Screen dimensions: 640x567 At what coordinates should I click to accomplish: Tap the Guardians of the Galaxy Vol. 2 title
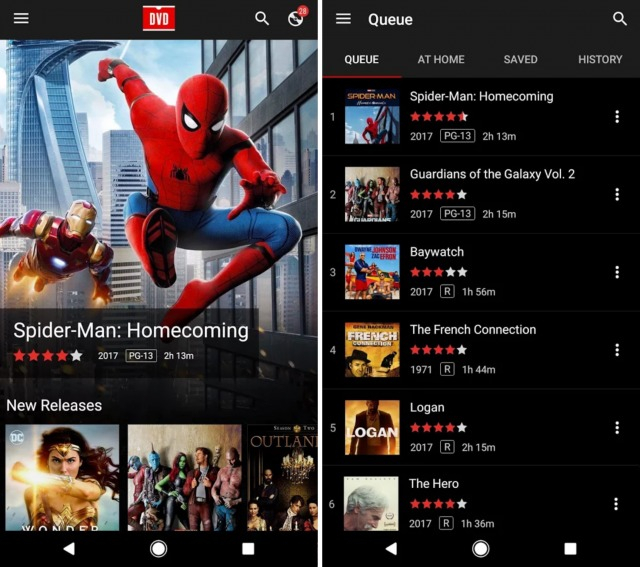coord(492,174)
